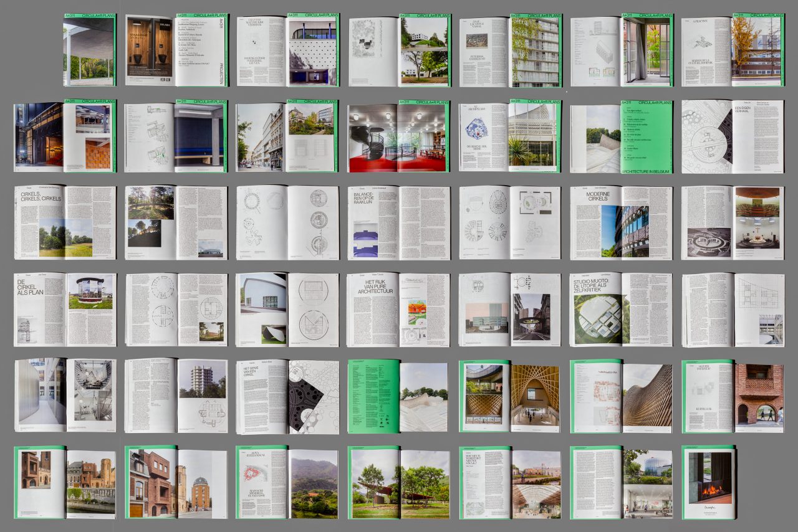The image size is (798, 532).
Task: Open the 'Cirkels, cirkels, cirkels' essay spread
Action: (x=65, y=222)
